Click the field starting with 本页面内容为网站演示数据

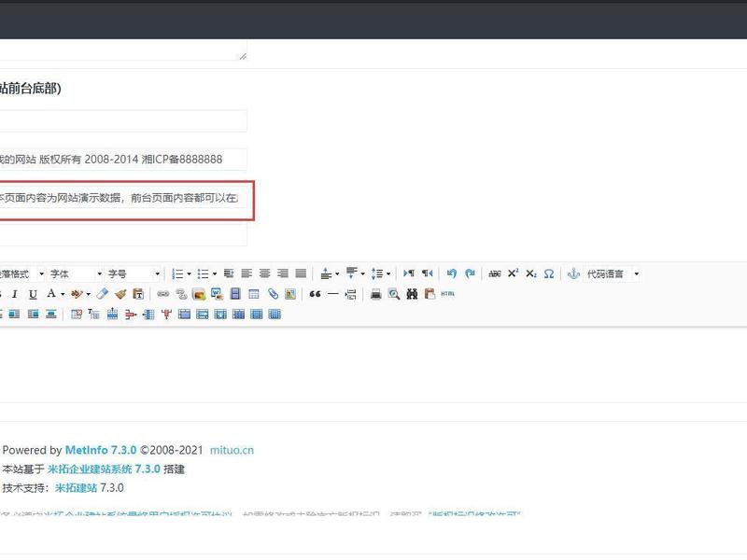[123, 198]
